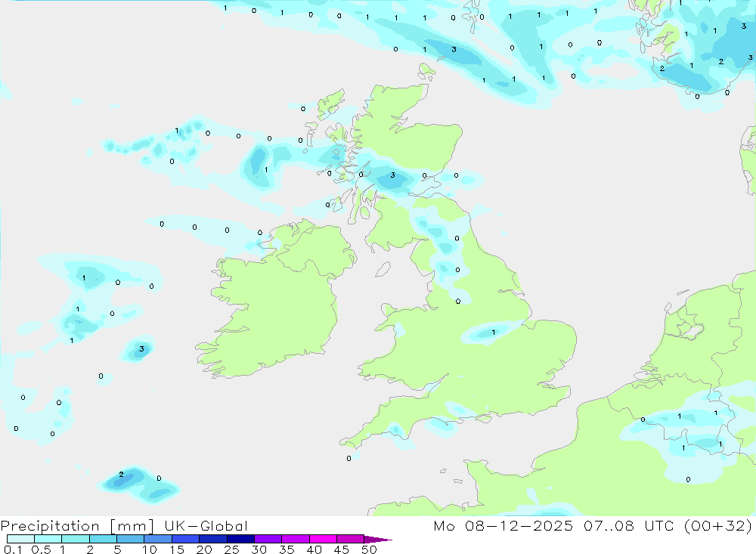Select the 20–25 mm legend color swatch
The height and width of the screenshot is (554, 756).
pos(212,539)
